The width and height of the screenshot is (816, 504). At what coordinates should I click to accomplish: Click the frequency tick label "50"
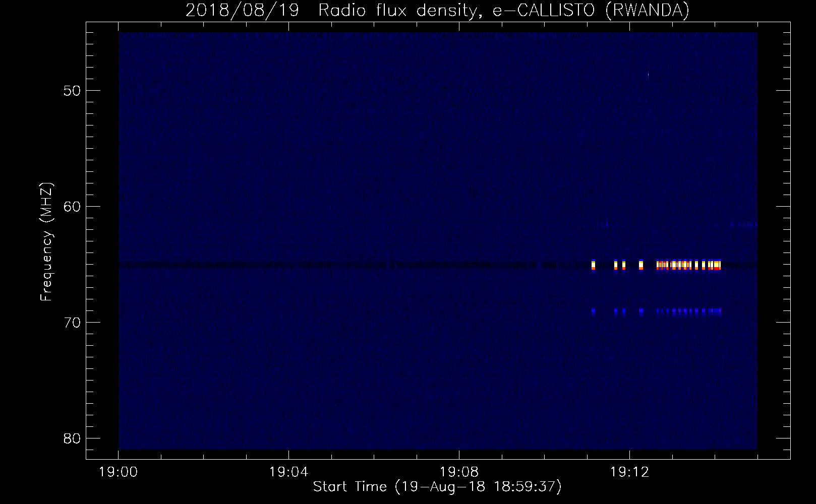[72, 91]
